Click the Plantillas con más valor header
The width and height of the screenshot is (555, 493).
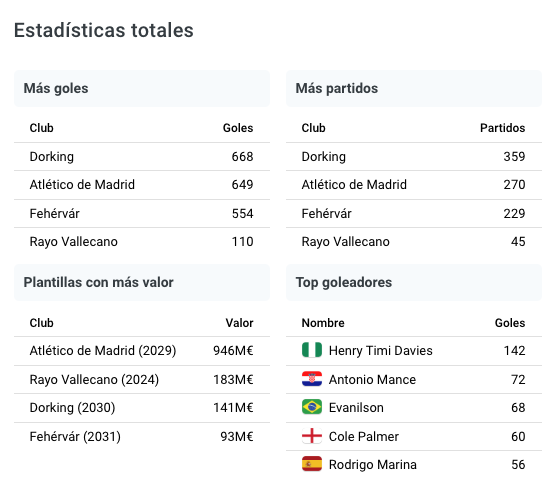(142, 282)
